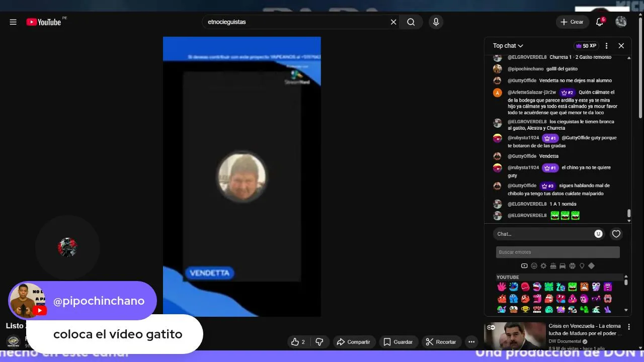The width and height of the screenshot is (644, 362).
Task: Select the symbols diamond emoji category tab
Action: coord(591,266)
